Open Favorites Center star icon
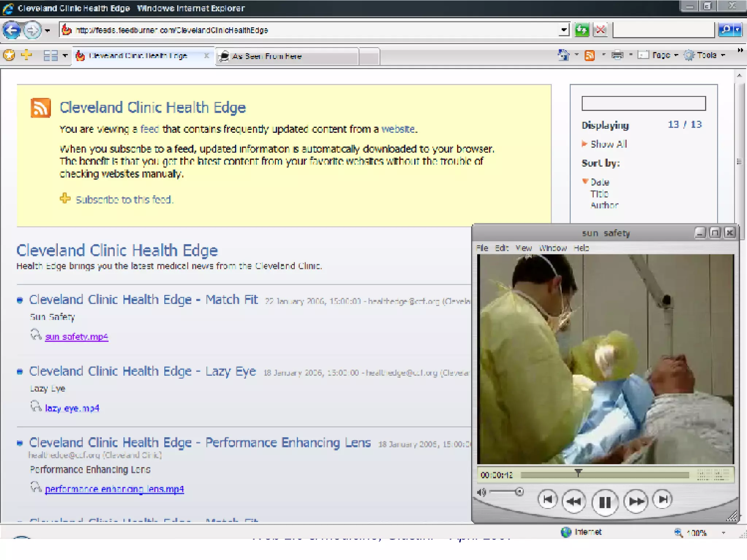Viewport: 747px width, 560px height. pos(9,55)
